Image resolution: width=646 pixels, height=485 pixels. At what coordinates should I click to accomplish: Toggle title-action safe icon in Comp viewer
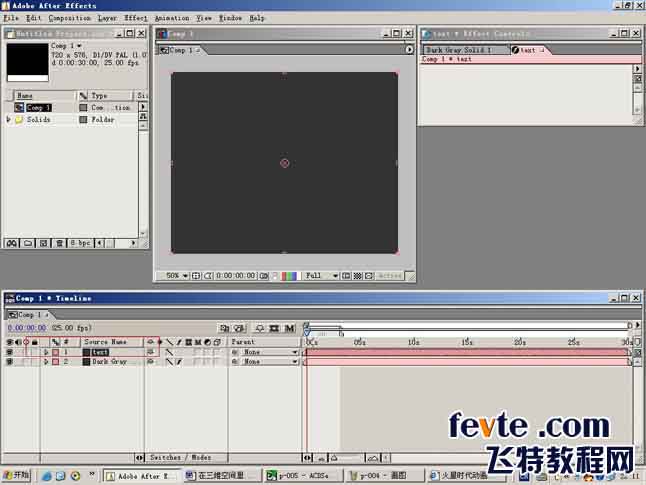196,276
